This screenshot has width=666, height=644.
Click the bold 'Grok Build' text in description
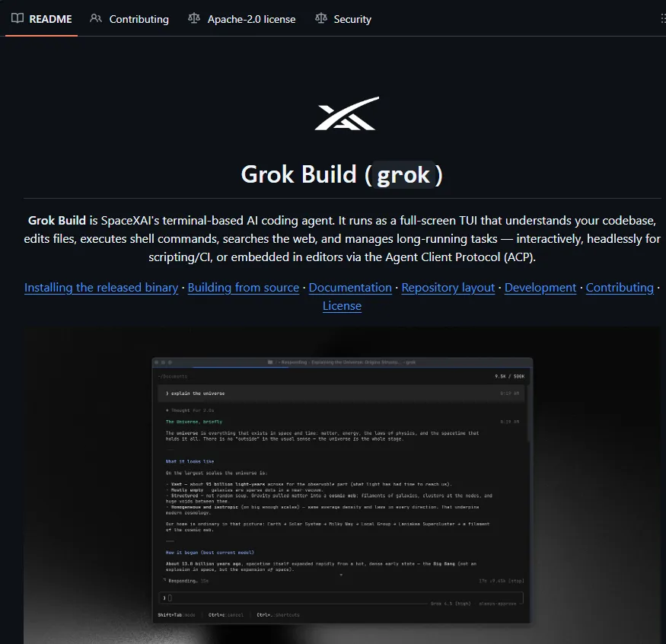click(57, 221)
